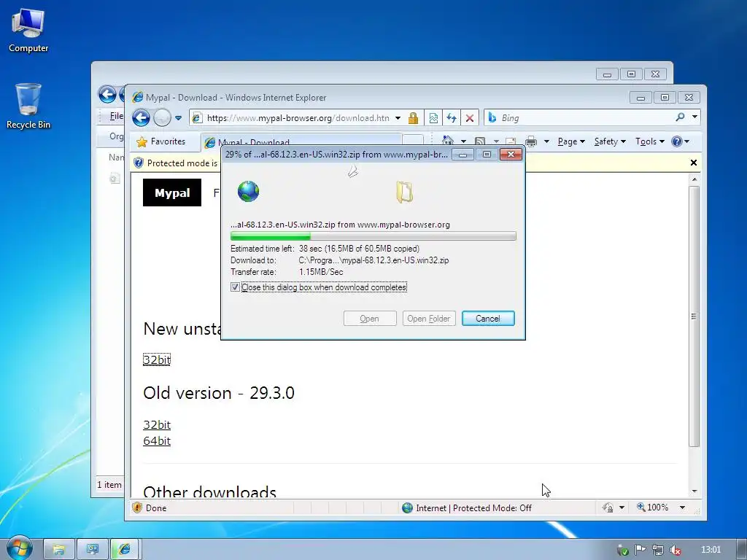The height and width of the screenshot is (560, 747).
Task: Click File menu in background Explorer window
Action: 116,116
